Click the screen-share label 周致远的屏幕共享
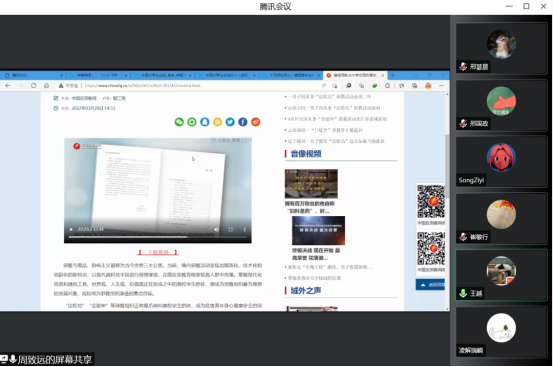Viewport: 553px width, 367px height. [55, 359]
